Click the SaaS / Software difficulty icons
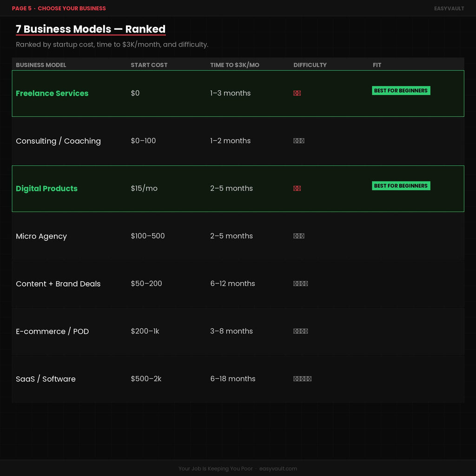 (302, 379)
